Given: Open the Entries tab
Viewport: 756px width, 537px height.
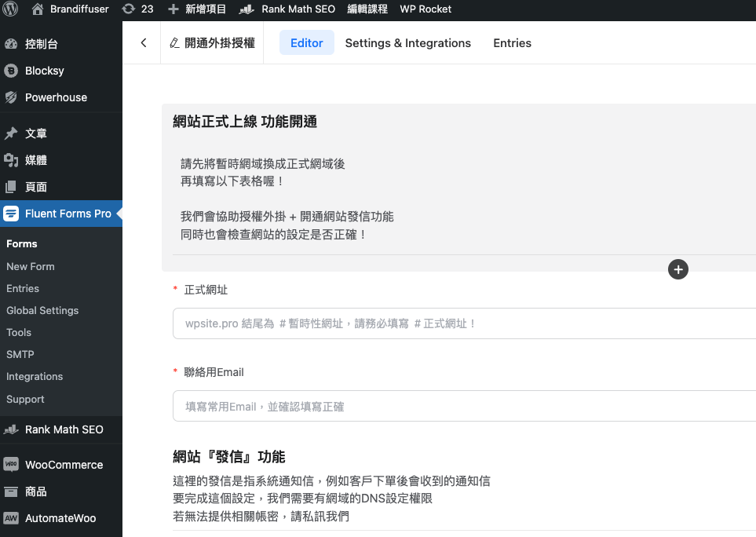Looking at the screenshot, I should pos(512,42).
